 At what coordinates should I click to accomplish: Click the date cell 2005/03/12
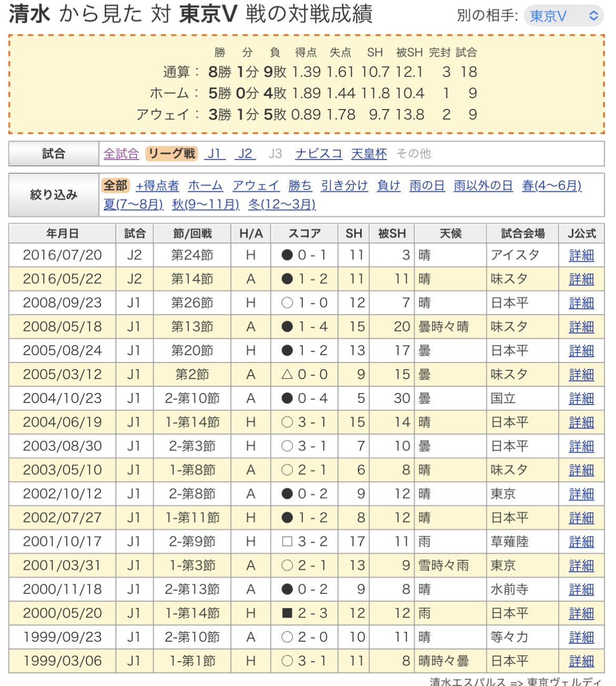tap(62, 375)
